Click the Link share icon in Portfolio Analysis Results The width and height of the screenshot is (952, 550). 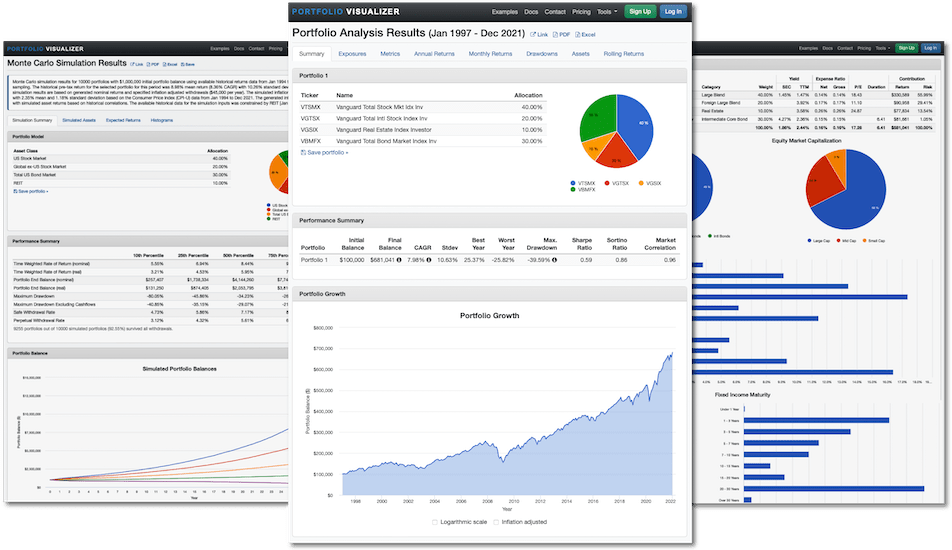tap(533, 35)
